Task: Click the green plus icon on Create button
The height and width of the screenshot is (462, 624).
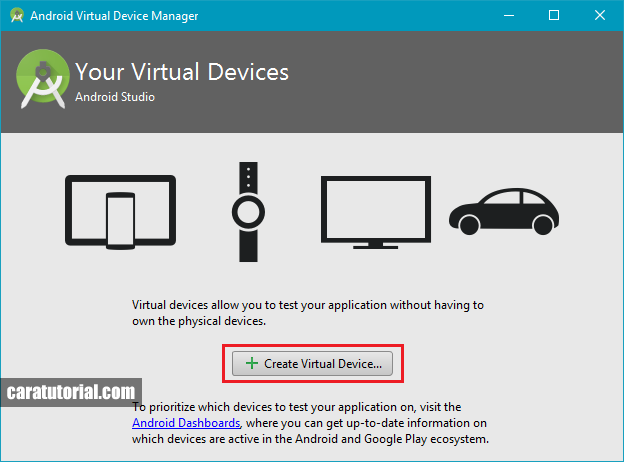Action: point(252,363)
